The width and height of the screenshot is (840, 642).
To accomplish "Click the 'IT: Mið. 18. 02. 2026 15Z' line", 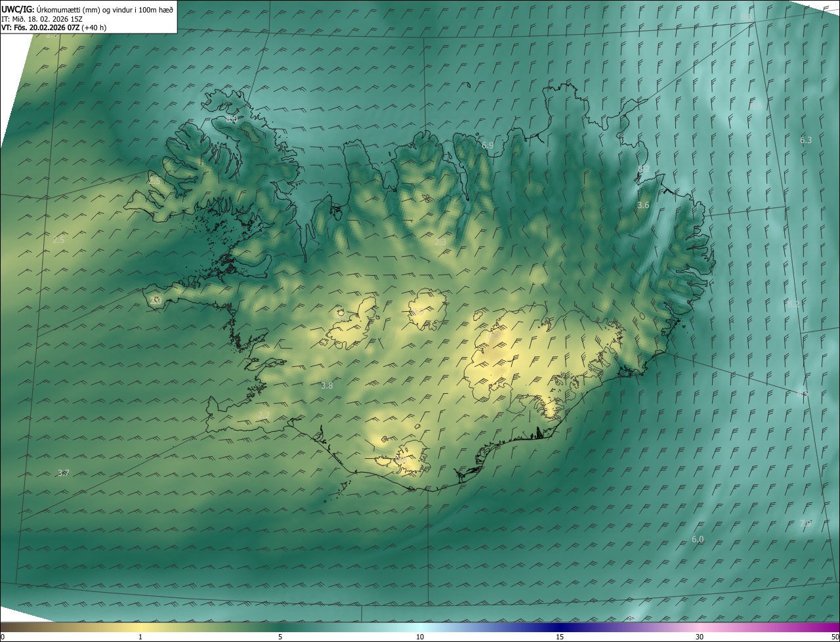I will click(x=41, y=18).
